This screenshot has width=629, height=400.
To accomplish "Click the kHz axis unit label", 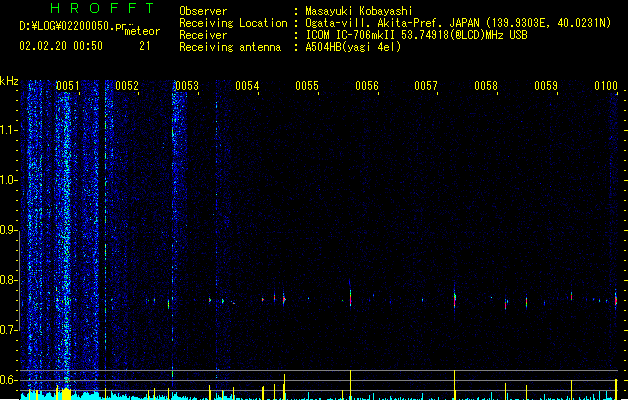I will (9, 81).
